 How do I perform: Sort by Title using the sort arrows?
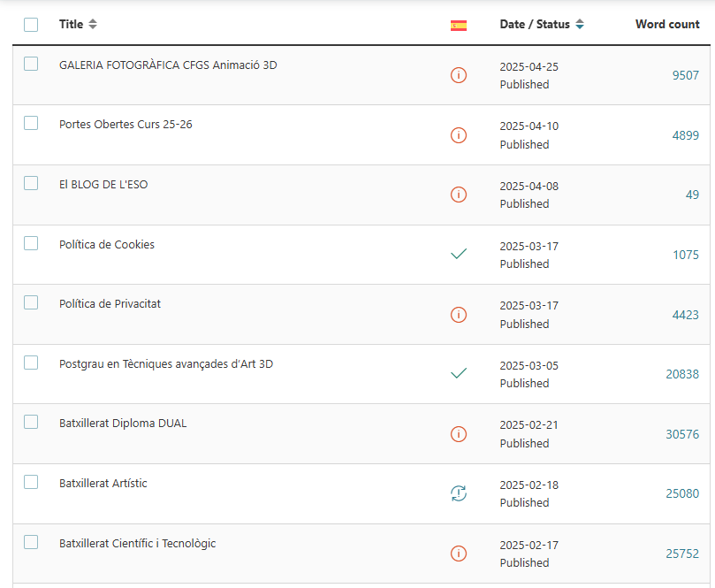click(93, 24)
